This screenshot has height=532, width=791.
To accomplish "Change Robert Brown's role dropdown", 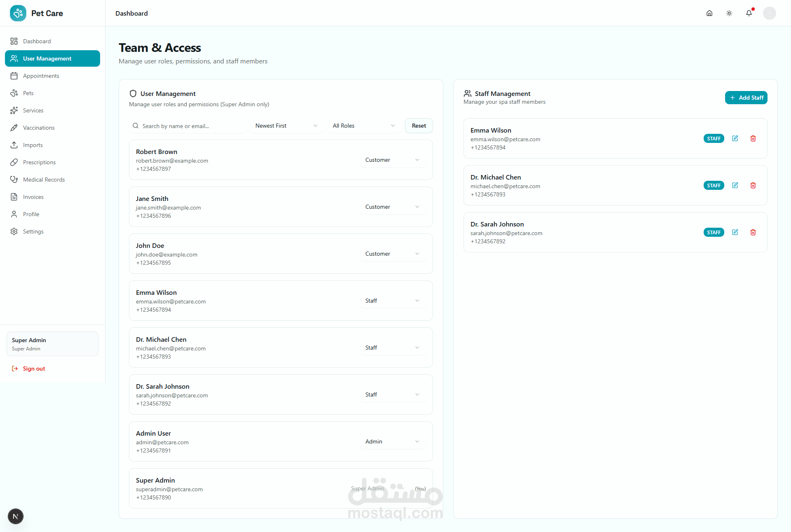I will [x=392, y=160].
